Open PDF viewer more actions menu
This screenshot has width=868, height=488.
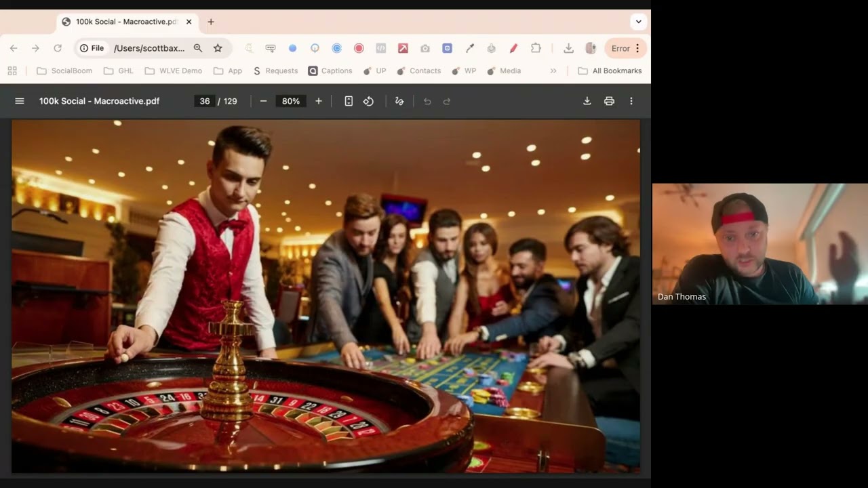(x=631, y=101)
